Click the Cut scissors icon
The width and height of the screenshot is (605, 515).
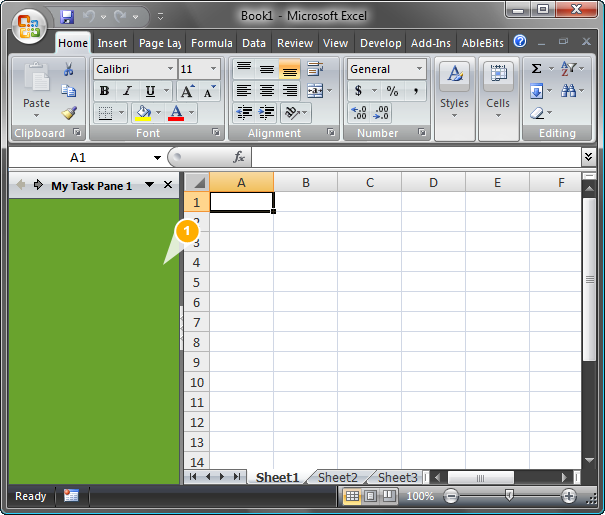tap(69, 70)
